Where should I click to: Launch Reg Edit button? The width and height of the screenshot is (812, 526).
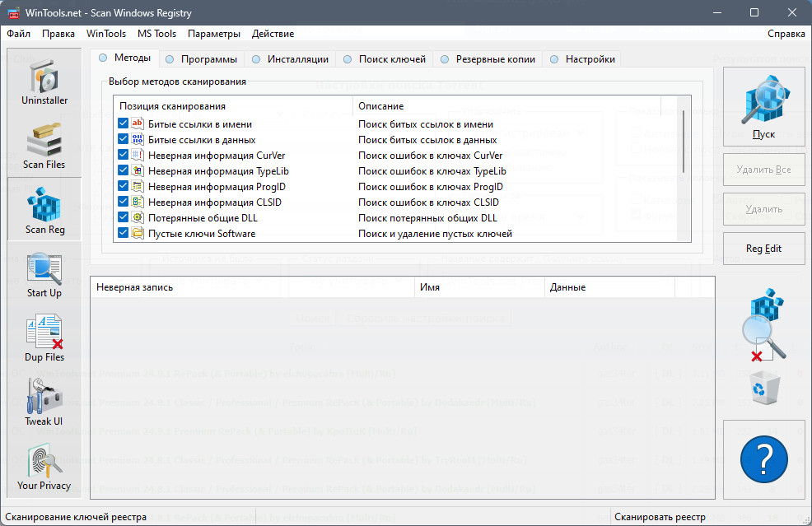point(764,249)
